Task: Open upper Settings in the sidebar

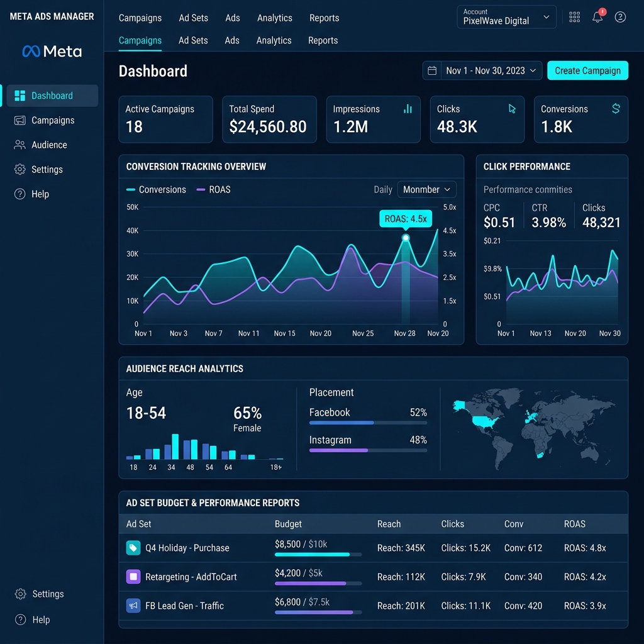Action: [x=53, y=169]
